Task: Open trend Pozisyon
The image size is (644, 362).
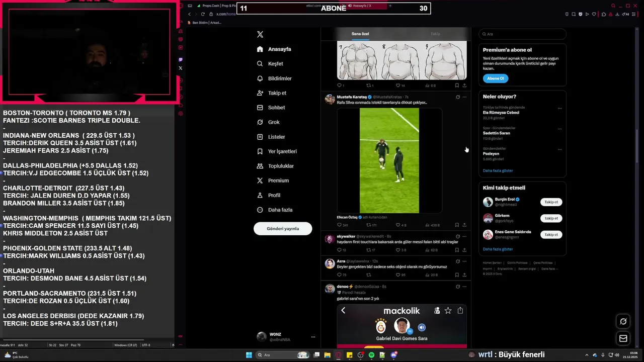Action: (x=491, y=154)
